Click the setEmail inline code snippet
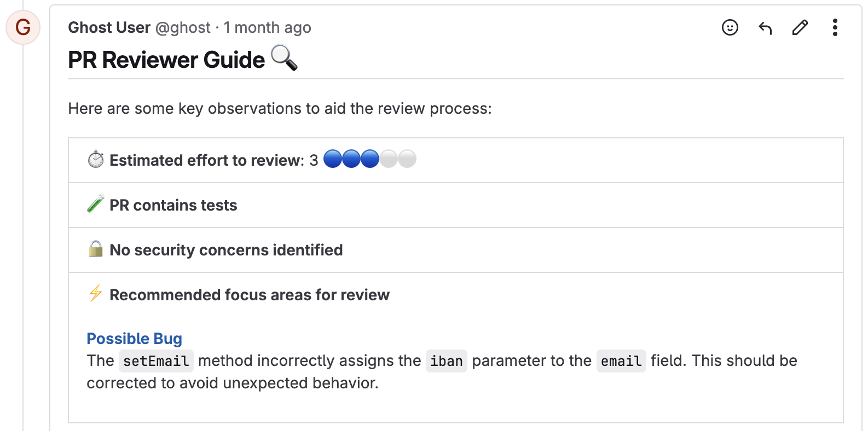This screenshot has width=868, height=431. 156,361
